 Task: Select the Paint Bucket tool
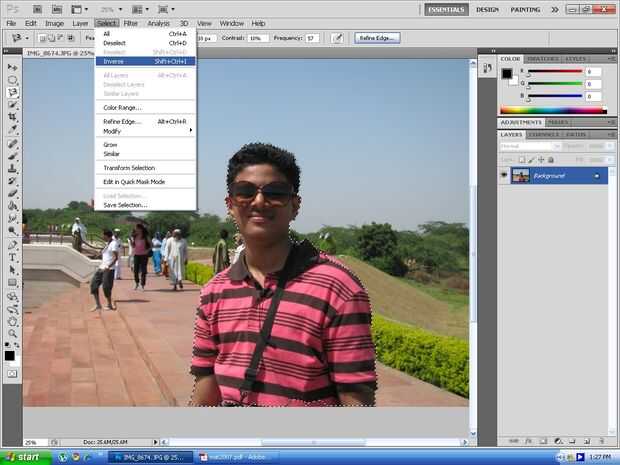point(12,205)
